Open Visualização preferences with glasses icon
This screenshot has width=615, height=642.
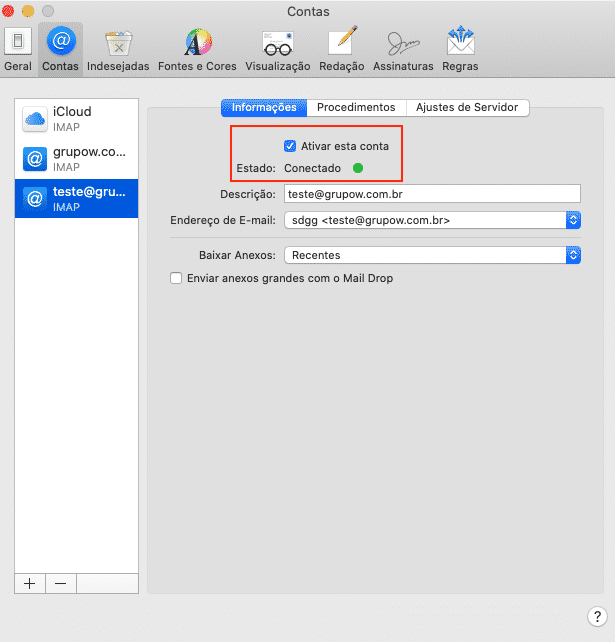coord(278,49)
